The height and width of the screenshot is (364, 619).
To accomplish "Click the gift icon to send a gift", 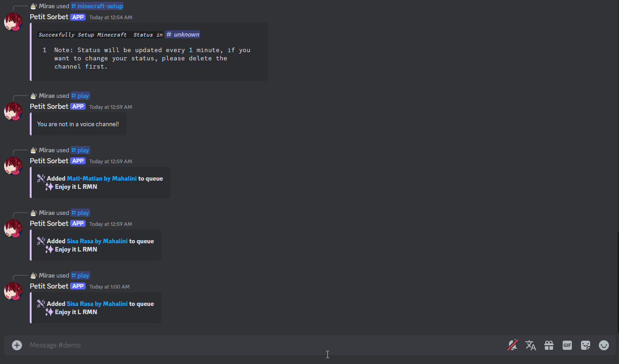I will [x=549, y=345].
